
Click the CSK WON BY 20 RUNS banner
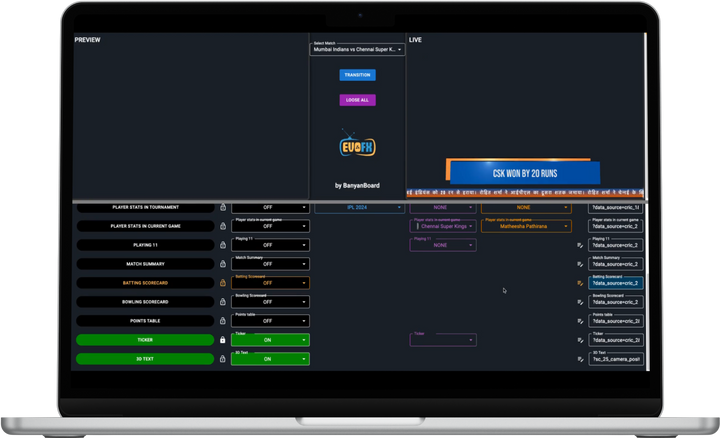click(x=523, y=171)
